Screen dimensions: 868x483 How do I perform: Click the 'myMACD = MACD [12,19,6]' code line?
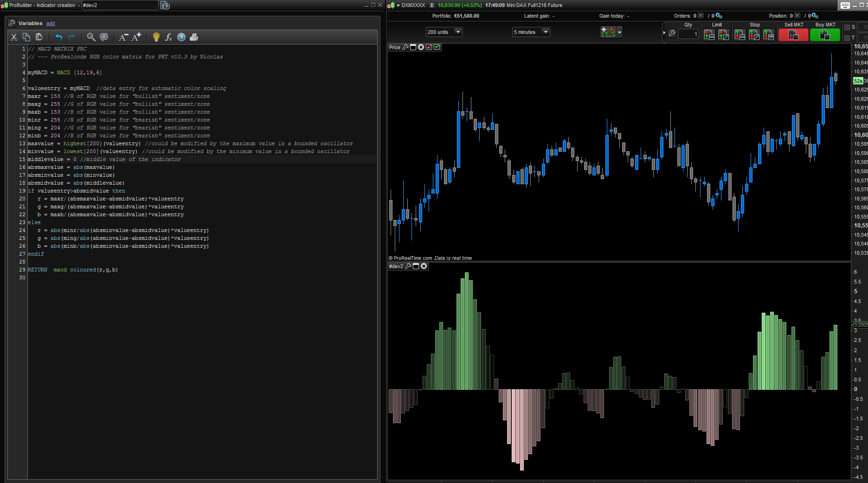pos(65,72)
